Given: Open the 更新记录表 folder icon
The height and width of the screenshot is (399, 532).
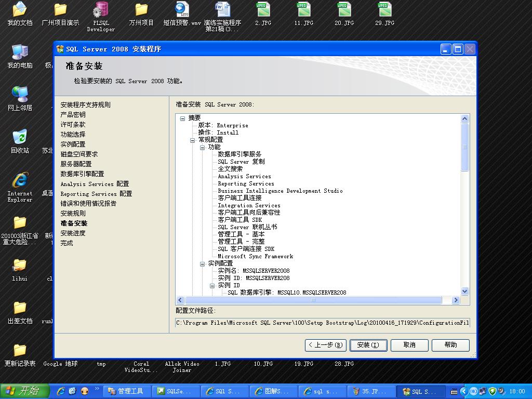Looking at the screenshot, I should pyautogui.click(x=20, y=352).
